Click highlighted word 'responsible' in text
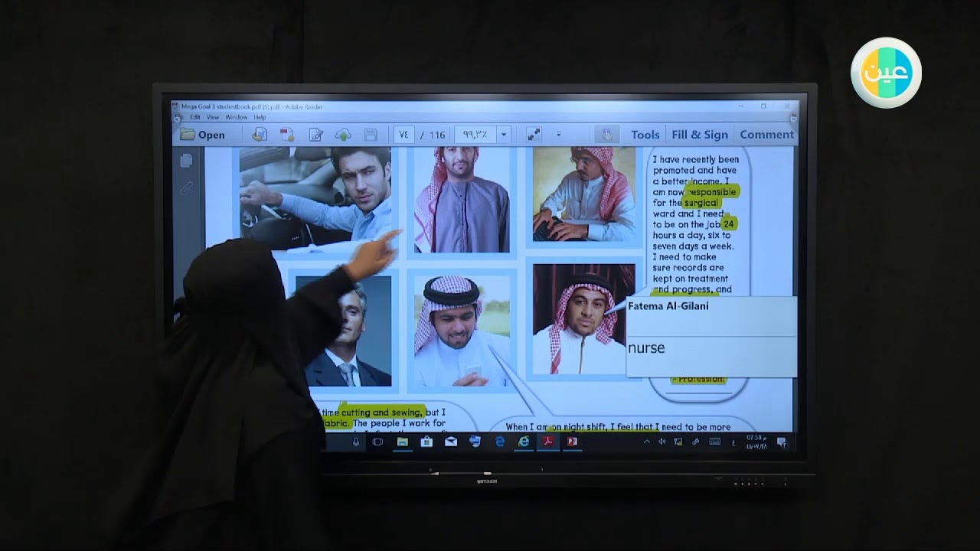This screenshot has height=551, width=980. coord(711,192)
